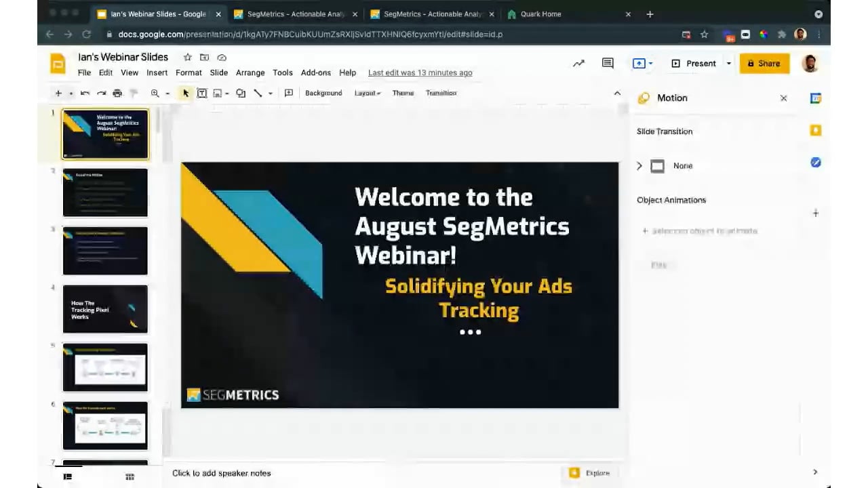Open the Insert menu

pyautogui.click(x=157, y=73)
